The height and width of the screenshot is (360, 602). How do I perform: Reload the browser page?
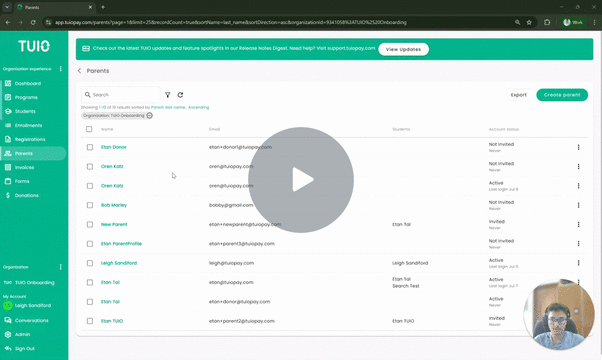33,22
